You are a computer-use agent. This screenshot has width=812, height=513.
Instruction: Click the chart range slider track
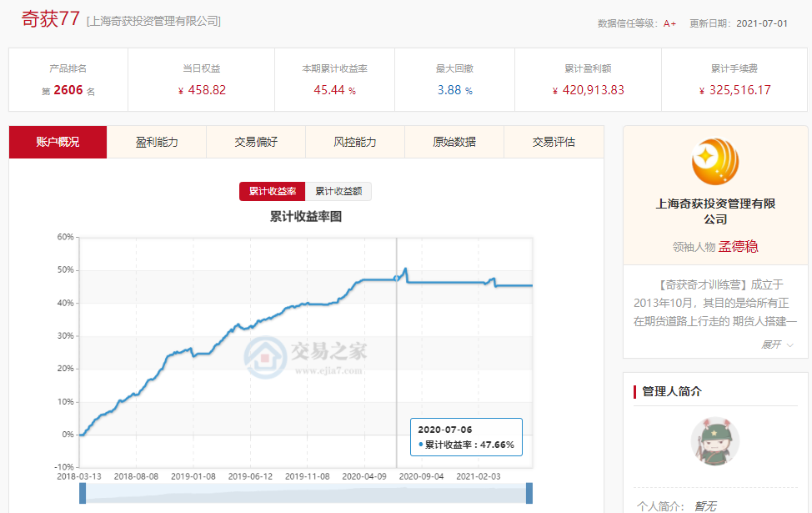point(305,493)
